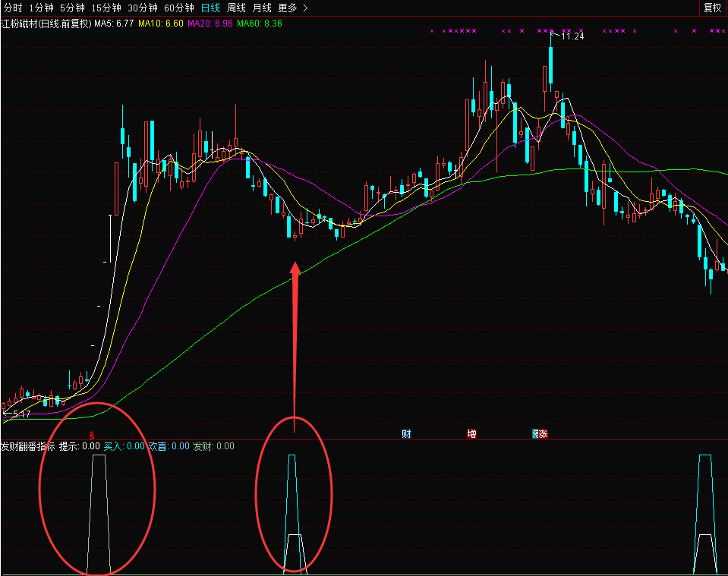The height and width of the screenshot is (576, 728).
Task: Open the 复权 adjustment options
Action: pos(712,8)
